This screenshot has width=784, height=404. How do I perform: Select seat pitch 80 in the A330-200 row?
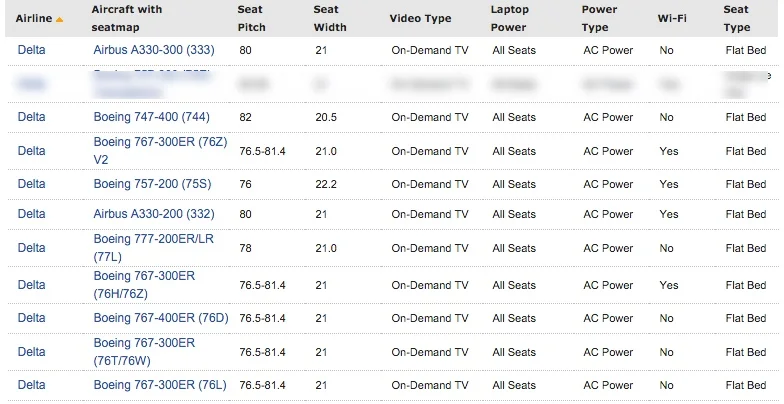click(x=246, y=214)
